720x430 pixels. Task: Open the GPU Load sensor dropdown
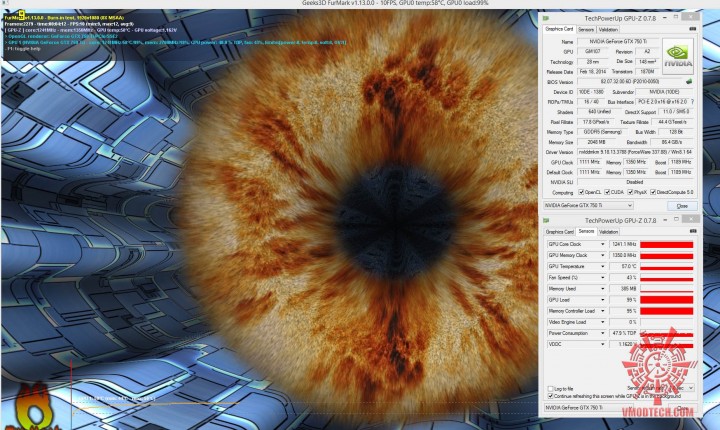602,300
